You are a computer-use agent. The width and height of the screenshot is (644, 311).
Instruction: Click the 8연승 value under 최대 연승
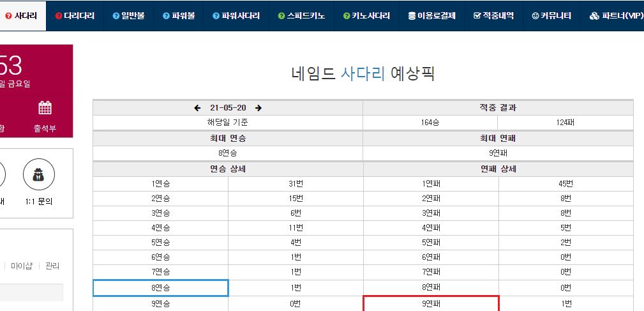pos(228,153)
